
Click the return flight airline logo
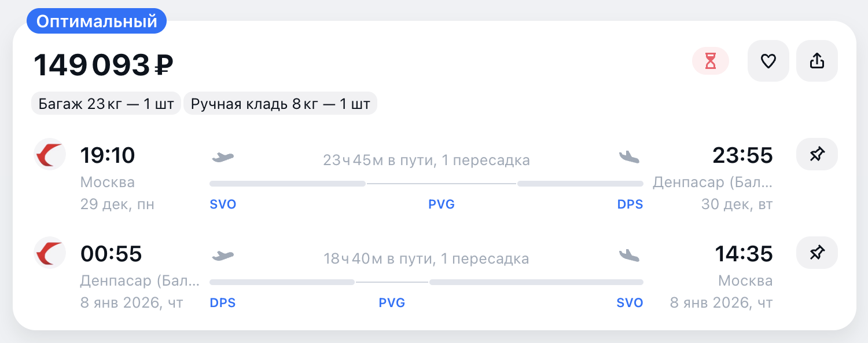point(50,253)
